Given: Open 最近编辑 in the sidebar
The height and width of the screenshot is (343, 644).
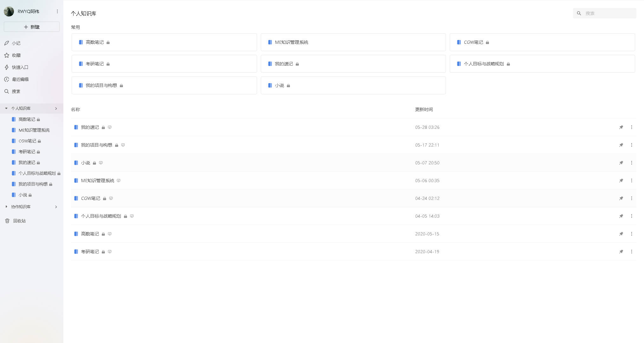Looking at the screenshot, I should (20, 79).
